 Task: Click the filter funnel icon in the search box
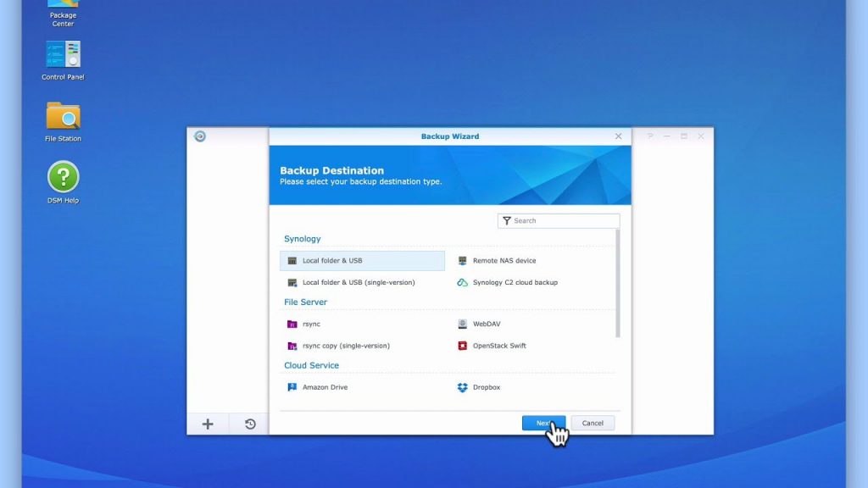[507, 221]
